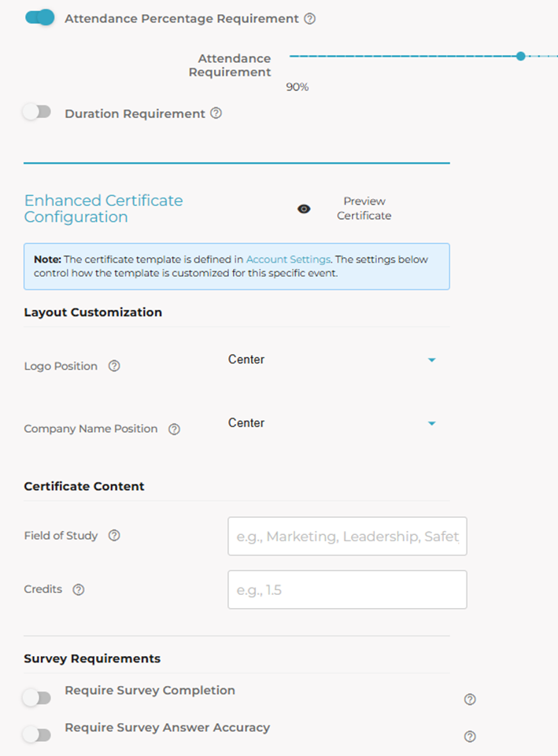This screenshot has width=558, height=756.
Task: Expand the Company Name Position dropdown
Action: [331, 423]
